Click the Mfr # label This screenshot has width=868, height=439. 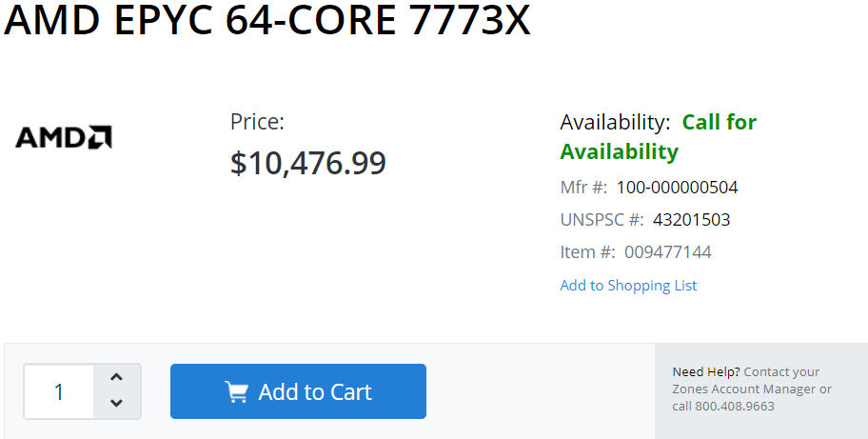[583, 187]
